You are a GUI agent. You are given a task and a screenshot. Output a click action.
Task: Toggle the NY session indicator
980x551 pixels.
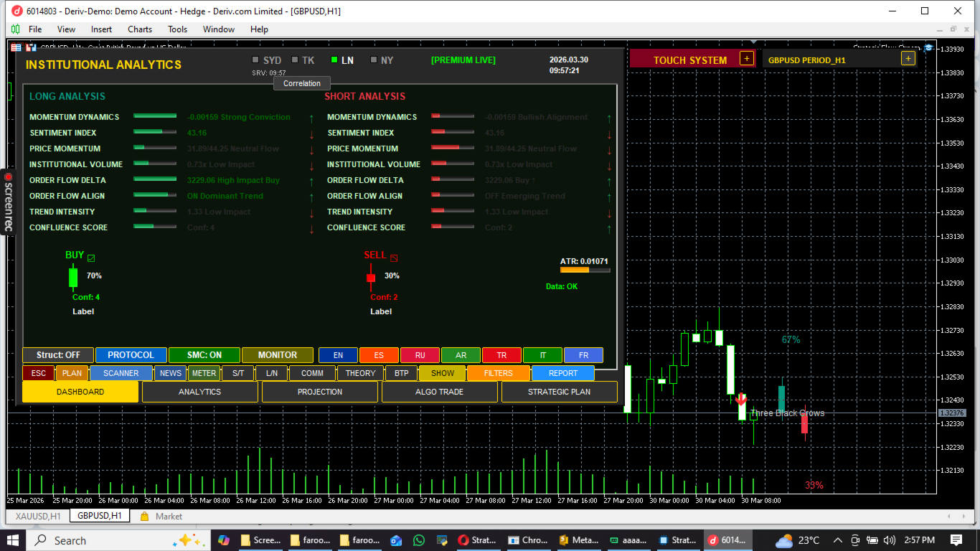(374, 60)
